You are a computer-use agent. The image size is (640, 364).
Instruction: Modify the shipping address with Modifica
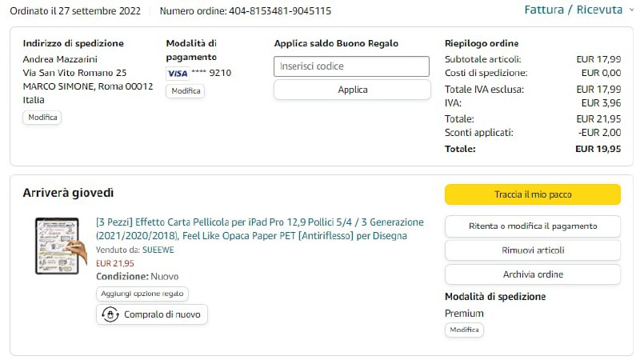tap(42, 117)
